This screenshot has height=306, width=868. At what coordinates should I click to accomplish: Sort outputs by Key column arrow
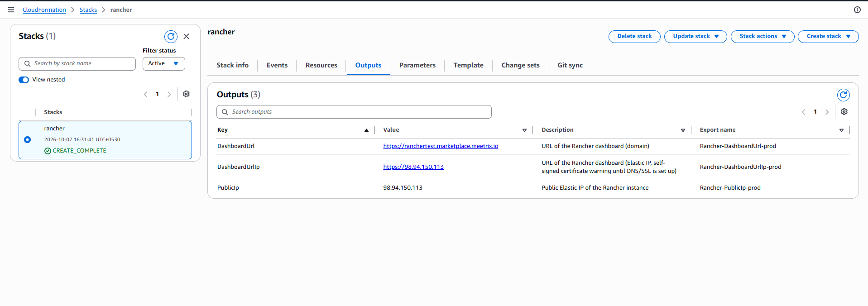[366, 130]
